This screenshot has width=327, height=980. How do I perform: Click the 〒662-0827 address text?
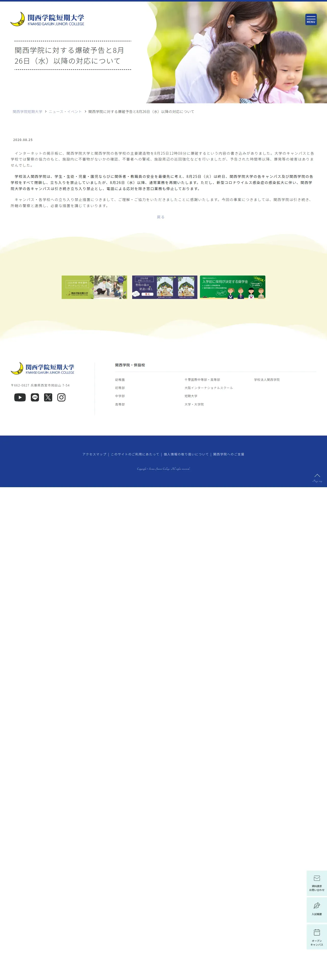[x=40, y=385]
